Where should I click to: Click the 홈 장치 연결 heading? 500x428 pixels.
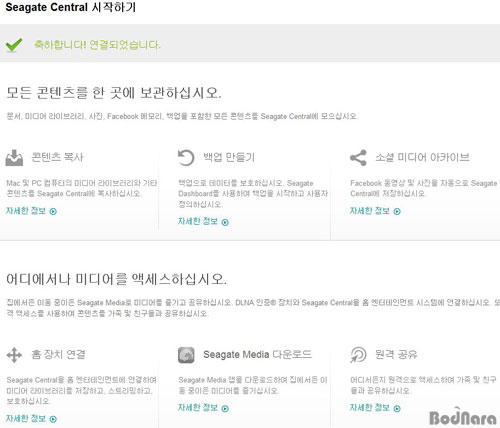tap(58, 354)
